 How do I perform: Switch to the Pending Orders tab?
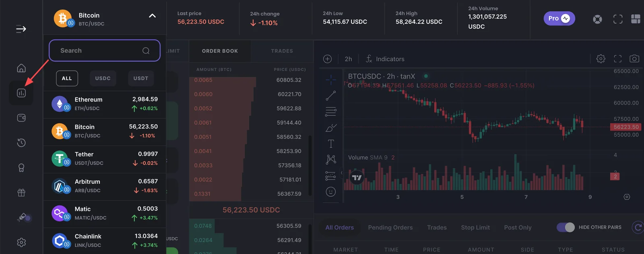pos(390,227)
